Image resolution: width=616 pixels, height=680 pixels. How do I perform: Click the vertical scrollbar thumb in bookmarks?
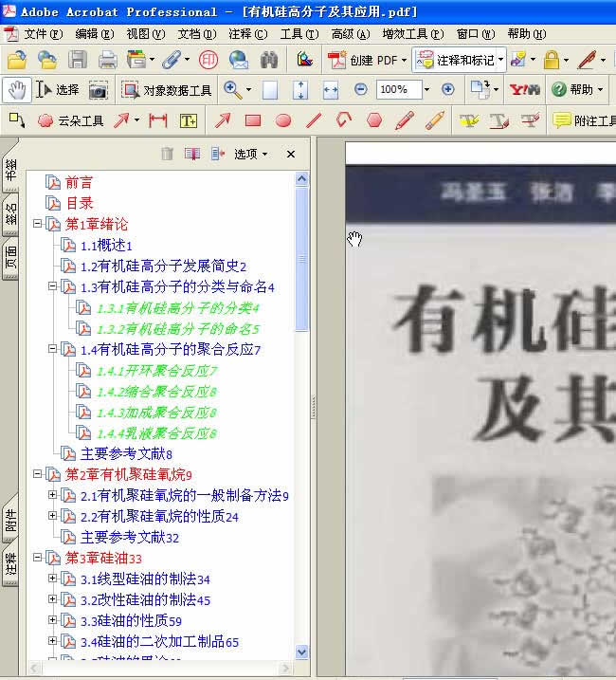pyautogui.click(x=301, y=259)
